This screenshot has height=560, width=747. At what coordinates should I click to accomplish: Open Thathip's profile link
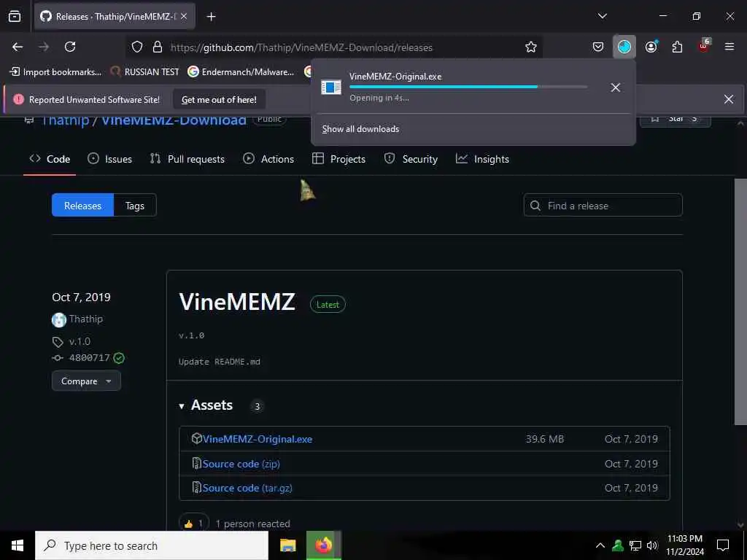point(86,319)
